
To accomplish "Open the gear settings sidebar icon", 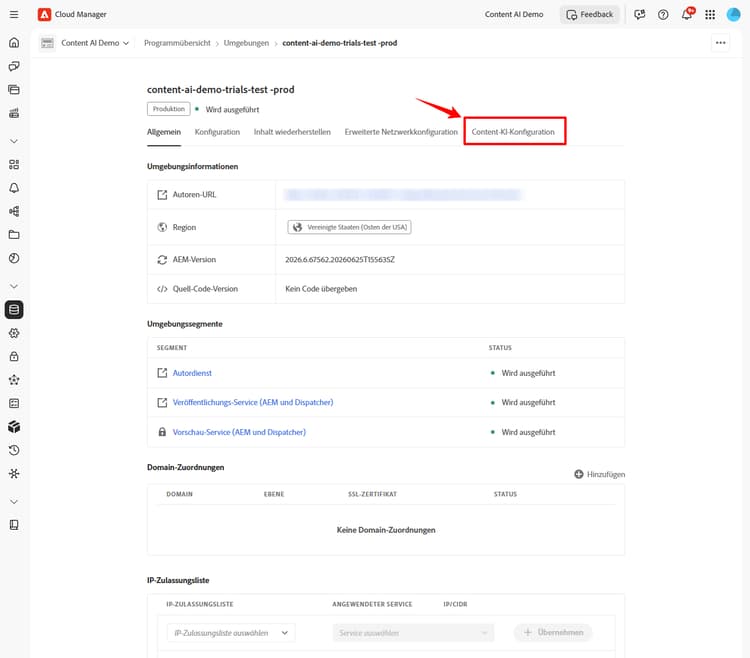I will (x=14, y=333).
